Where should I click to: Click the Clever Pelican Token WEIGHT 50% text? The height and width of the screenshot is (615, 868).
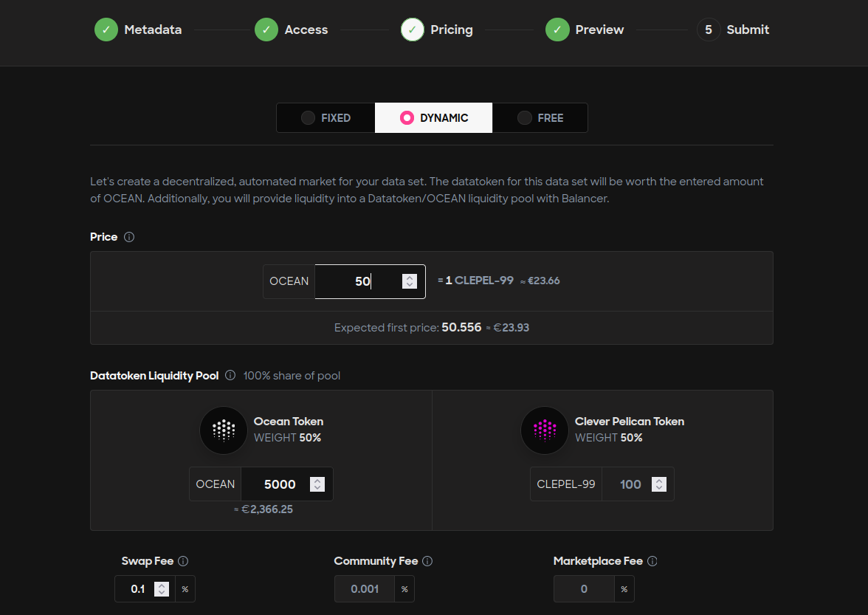click(608, 438)
